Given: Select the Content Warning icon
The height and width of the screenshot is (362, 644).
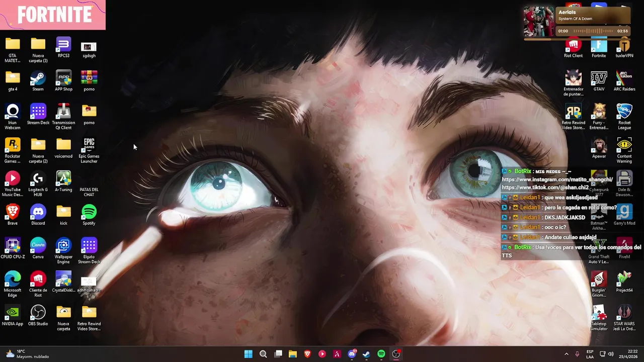Looking at the screenshot, I should pos(624,151).
